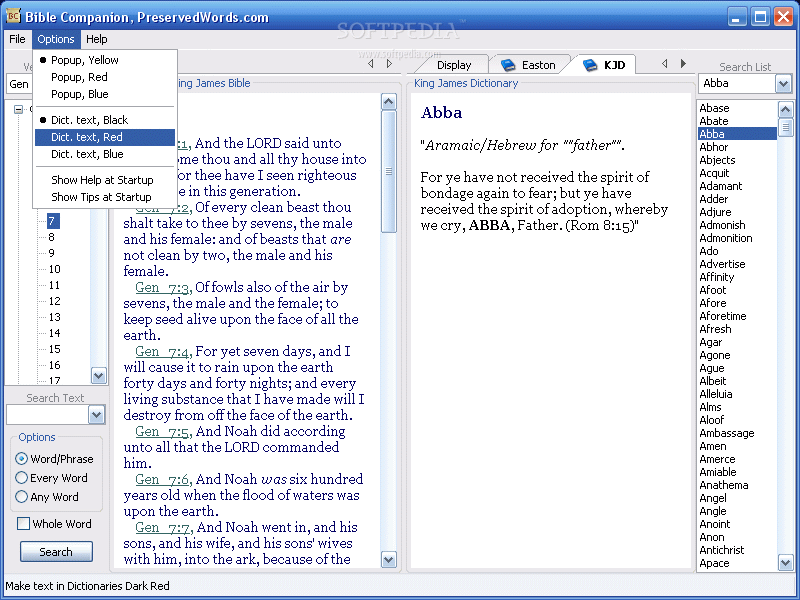This screenshot has height=600, width=800.
Task: Click the Bible Companion title bar icon
Action: [13, 16]
